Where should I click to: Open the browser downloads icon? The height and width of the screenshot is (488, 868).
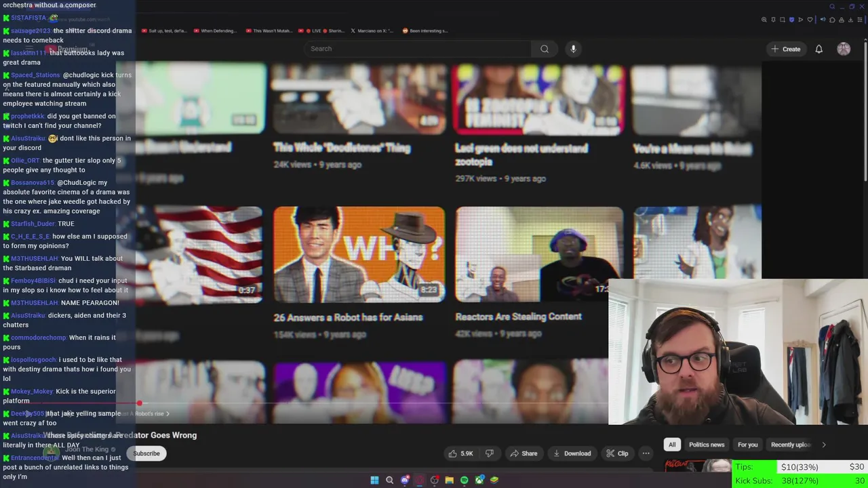(850, 20)
